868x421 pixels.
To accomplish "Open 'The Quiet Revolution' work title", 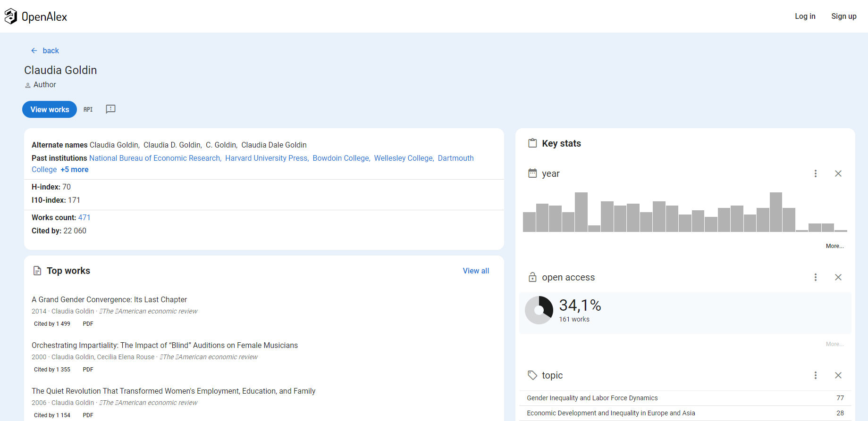I will [173, 391].
